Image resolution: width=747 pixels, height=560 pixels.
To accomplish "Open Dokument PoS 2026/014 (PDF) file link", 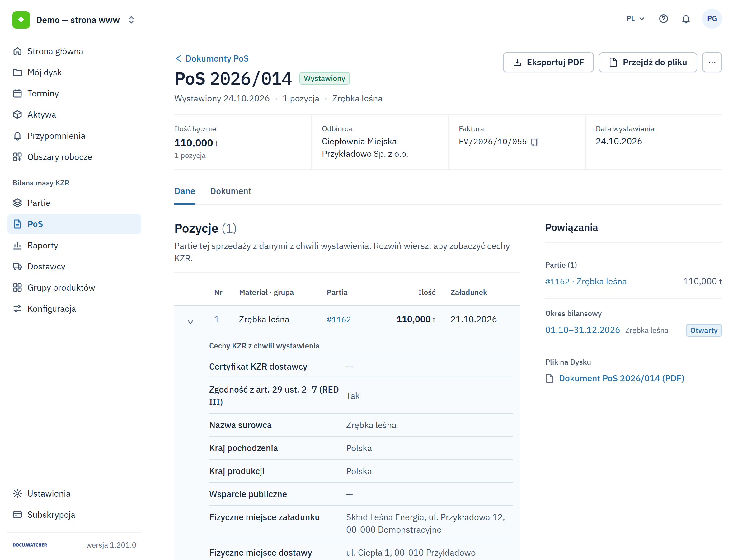I will click(621, 378).
